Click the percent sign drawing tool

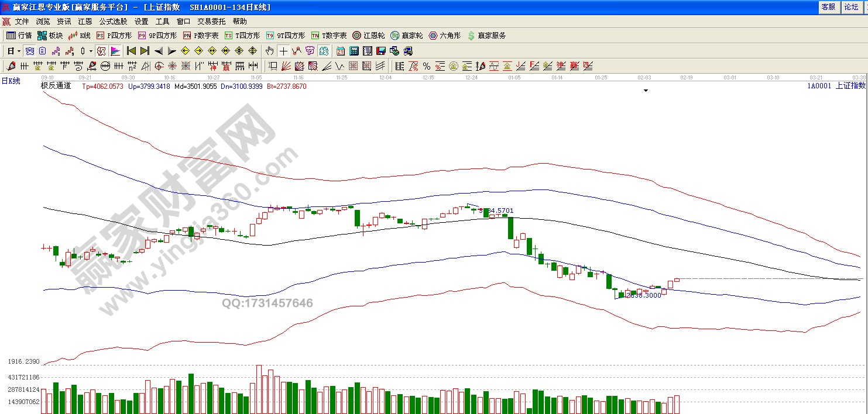pyautogui.click(x=427, y=66)
